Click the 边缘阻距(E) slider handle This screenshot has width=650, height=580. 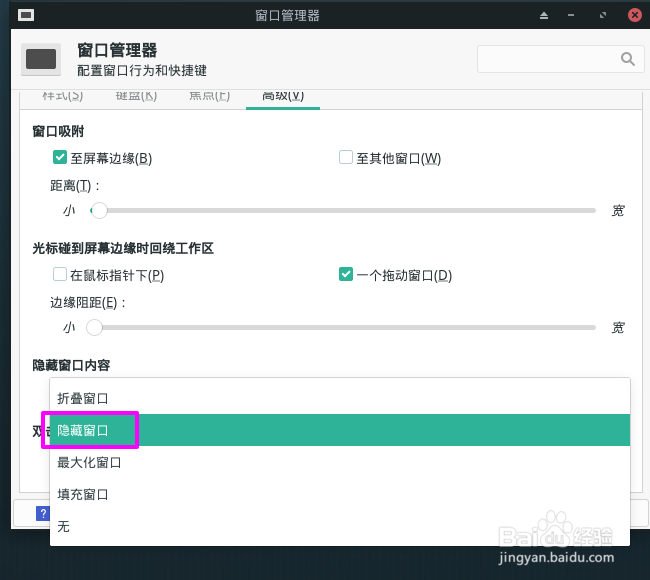click(95, 328)
